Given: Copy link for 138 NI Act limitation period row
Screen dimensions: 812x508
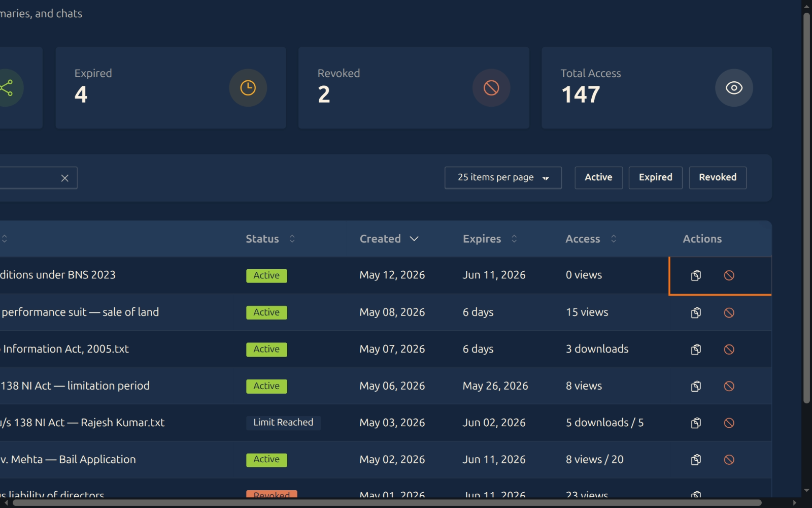Looking at the screenshot, I should point(696,386).
